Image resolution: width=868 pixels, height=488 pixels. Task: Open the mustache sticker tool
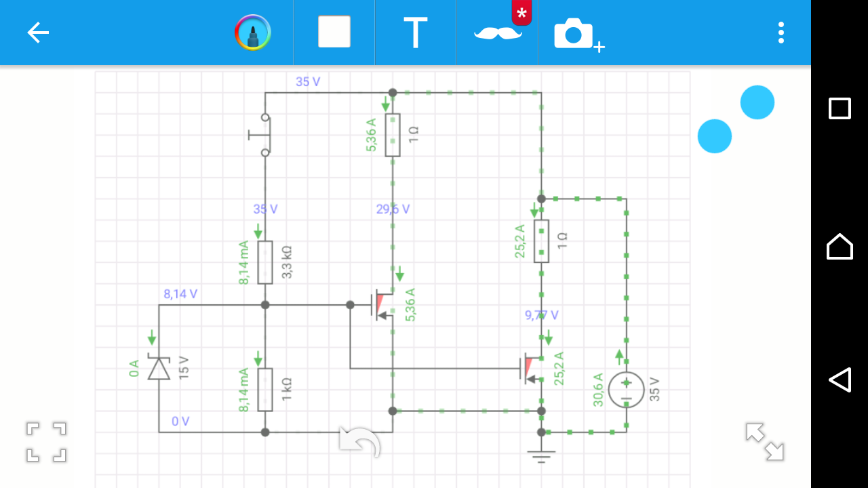(498, 33)
